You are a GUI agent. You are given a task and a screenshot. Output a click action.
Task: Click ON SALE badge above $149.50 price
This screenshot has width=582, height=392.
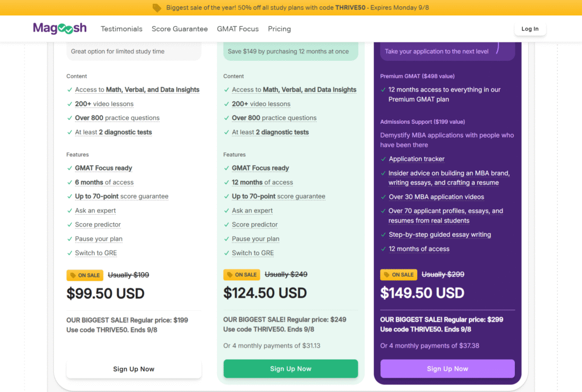(398, 274)
